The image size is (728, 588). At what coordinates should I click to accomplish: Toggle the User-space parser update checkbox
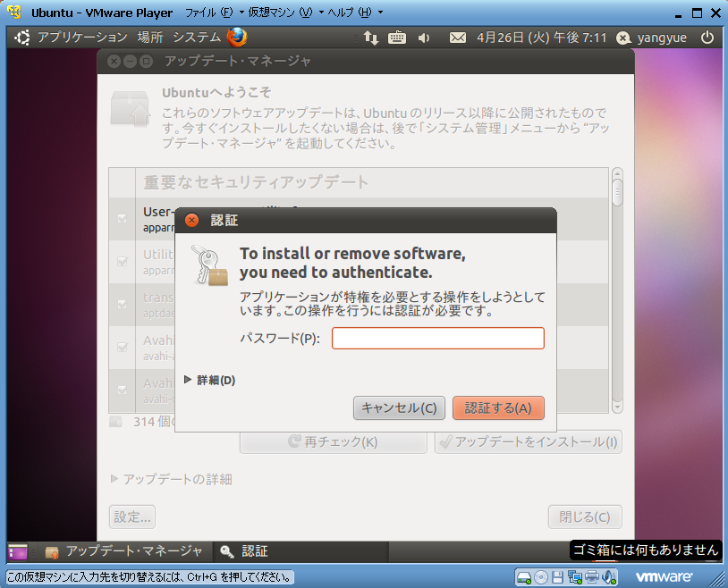pyautogui.click(x=123, y=218)
